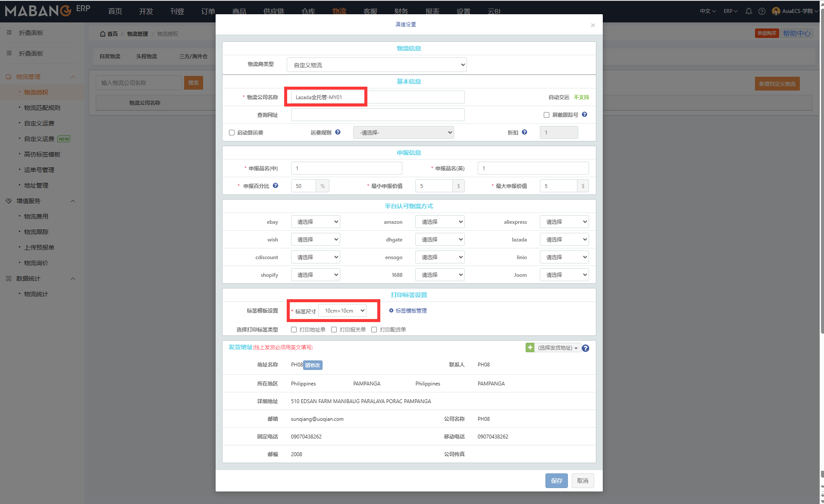Click the 修改 edit icon button for PH08
Screen dimensions: 824x504
313,365
